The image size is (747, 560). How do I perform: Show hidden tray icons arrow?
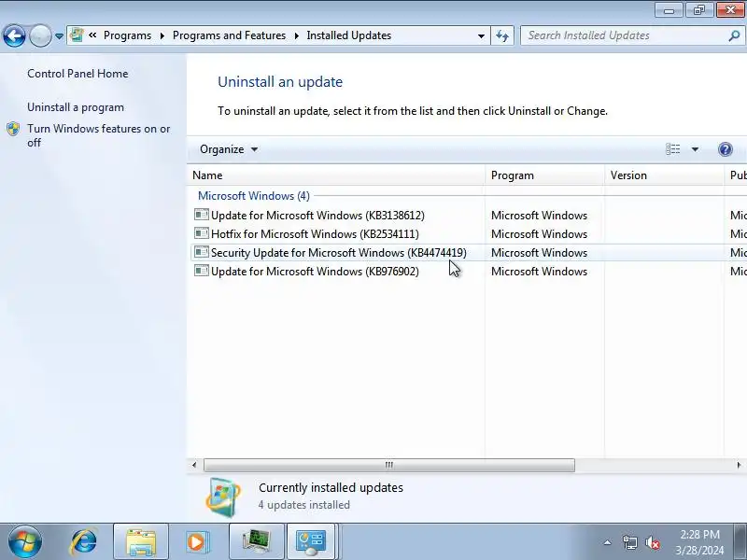tap(608, 542)
